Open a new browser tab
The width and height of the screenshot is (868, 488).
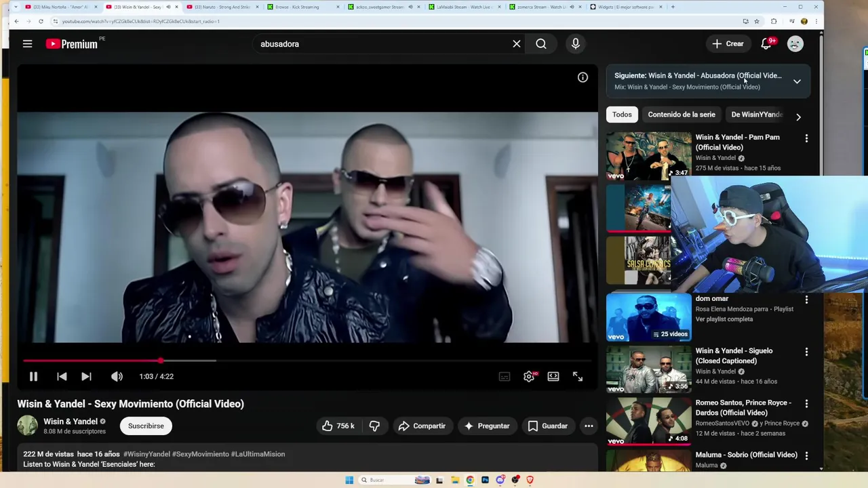tap(673, 7)
